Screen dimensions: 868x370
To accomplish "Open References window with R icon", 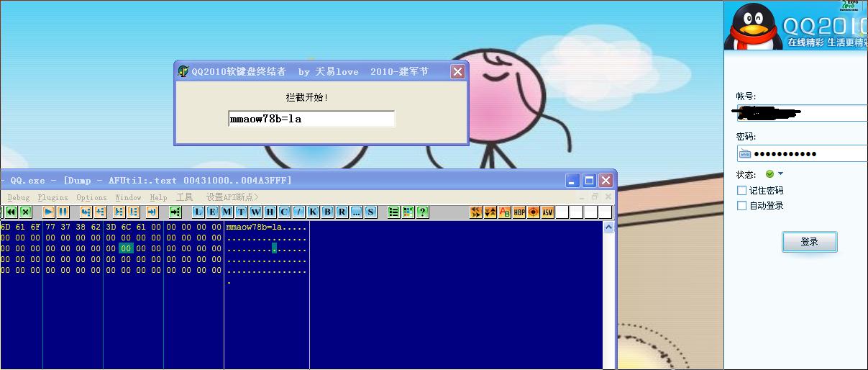I will tap(342, 212).
